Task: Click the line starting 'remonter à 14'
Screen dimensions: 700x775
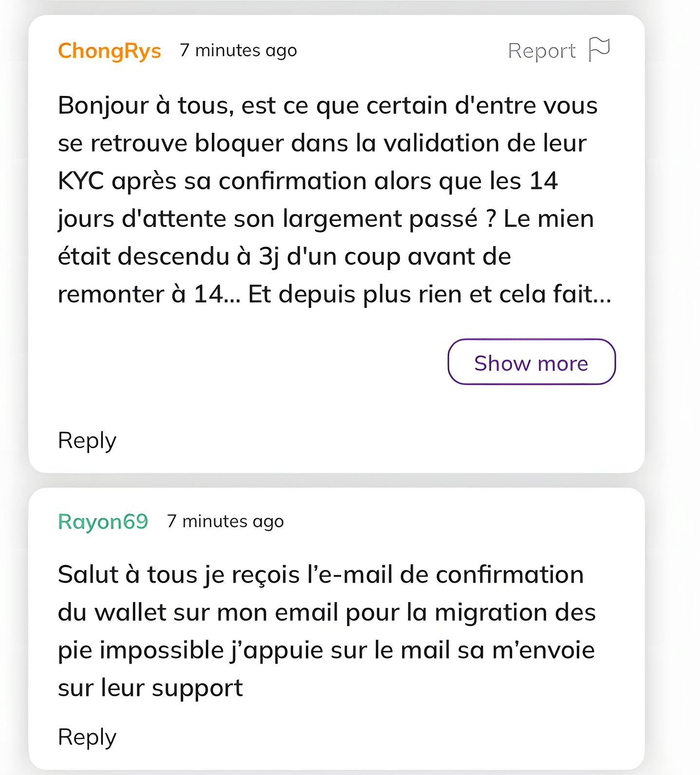Action: (334, 294)
